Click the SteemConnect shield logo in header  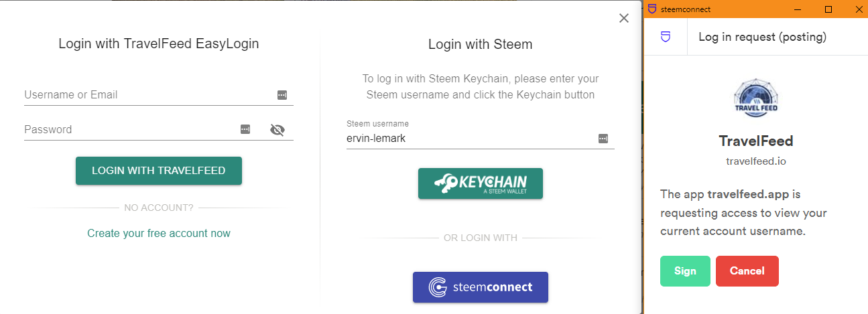tap(666, 37)
